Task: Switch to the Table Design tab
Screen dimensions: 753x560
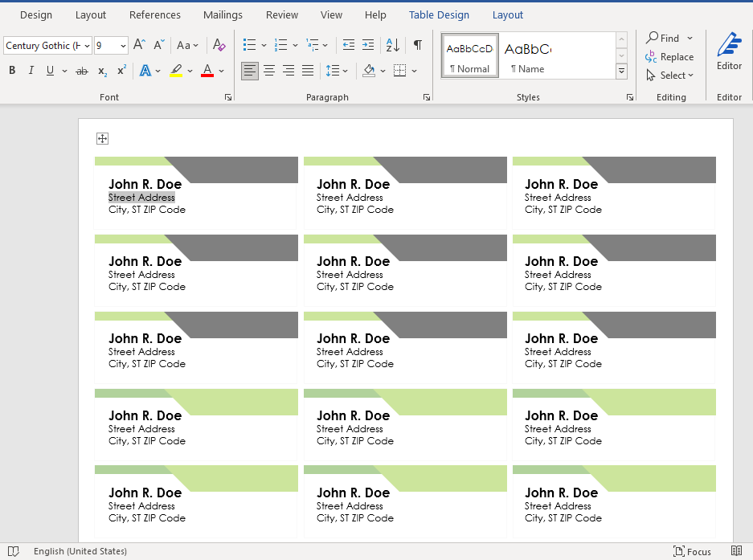Action: pyautogui.click(x=439, y=14)
